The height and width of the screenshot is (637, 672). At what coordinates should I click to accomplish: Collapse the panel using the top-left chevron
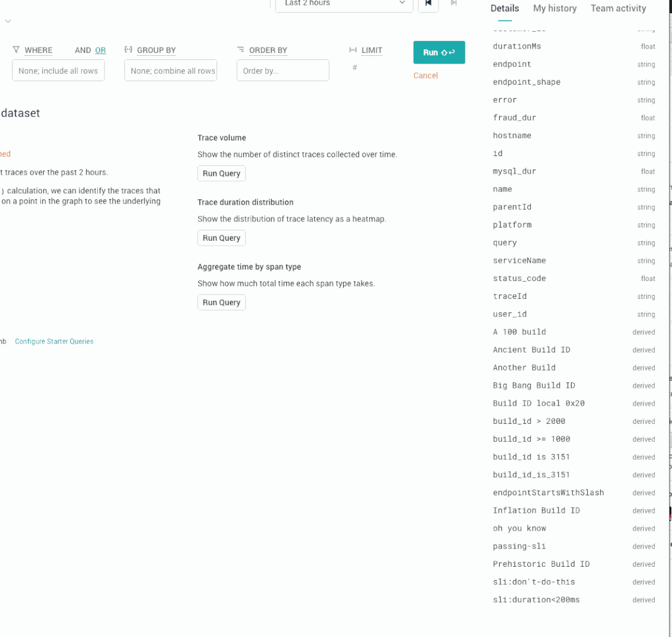pos(8,20)
